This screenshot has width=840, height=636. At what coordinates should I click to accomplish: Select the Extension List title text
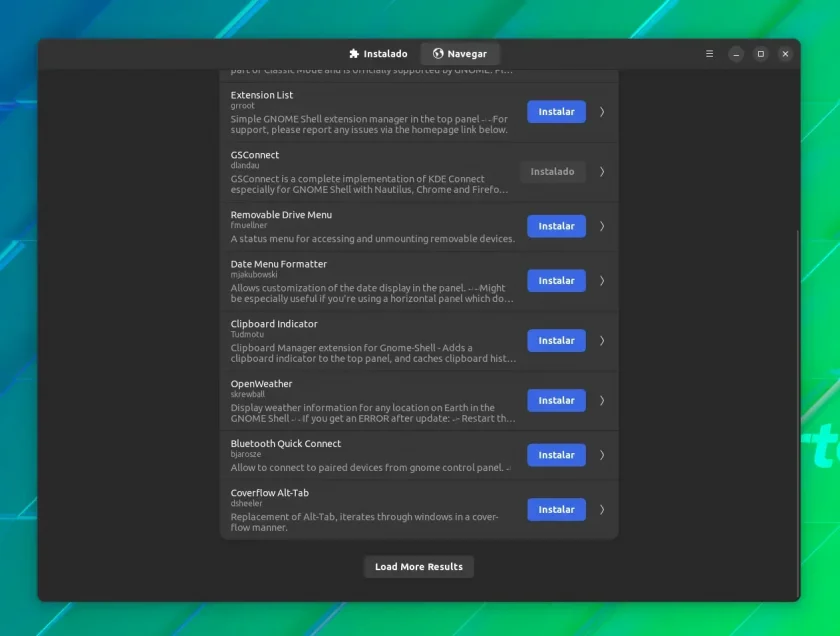tap(261, 95)
